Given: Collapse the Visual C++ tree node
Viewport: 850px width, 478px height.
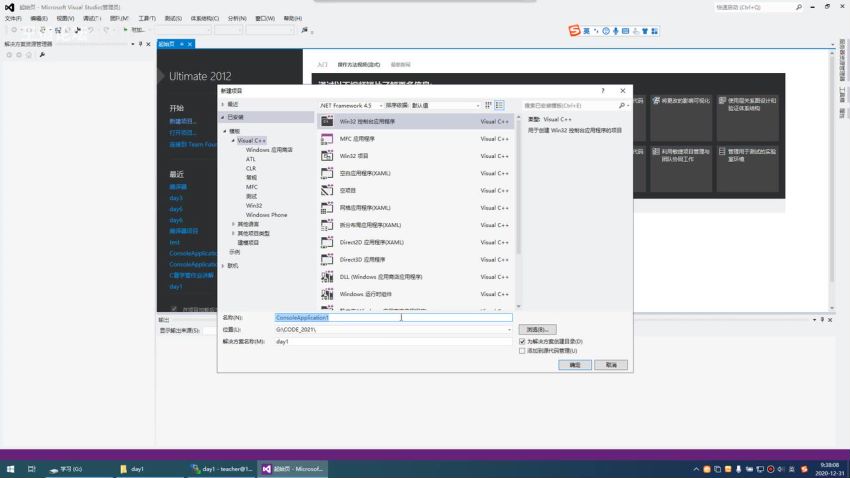Looking at the screenshot, I should pyautogui.click(x=233, y=140).
